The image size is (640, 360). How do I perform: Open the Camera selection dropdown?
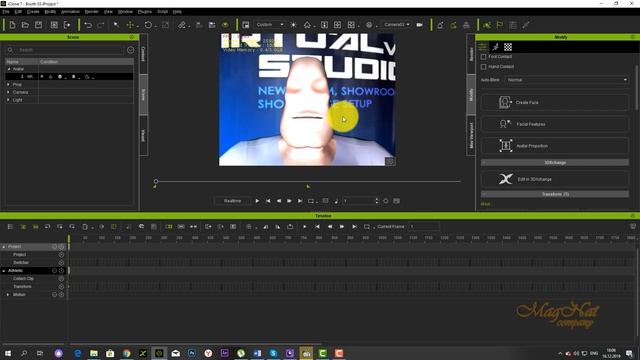396,25
